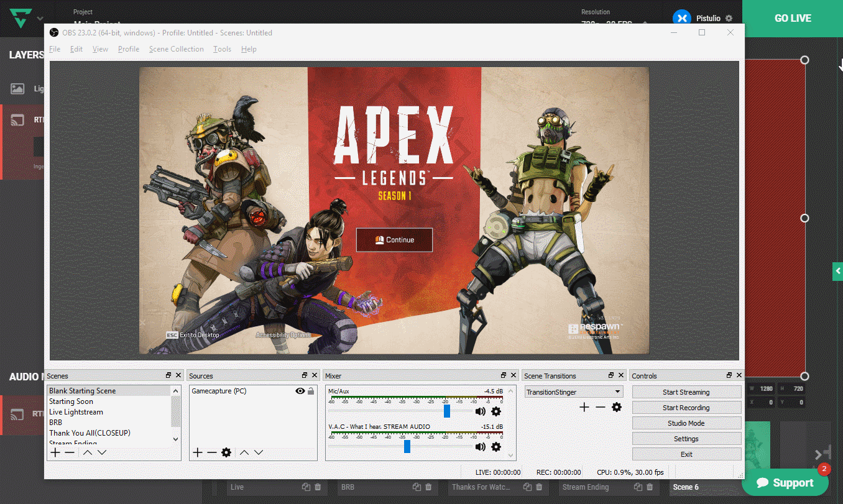Remove the selected scene with the Scenes minus icon
The image size is (843, 504).
[70, 452]
